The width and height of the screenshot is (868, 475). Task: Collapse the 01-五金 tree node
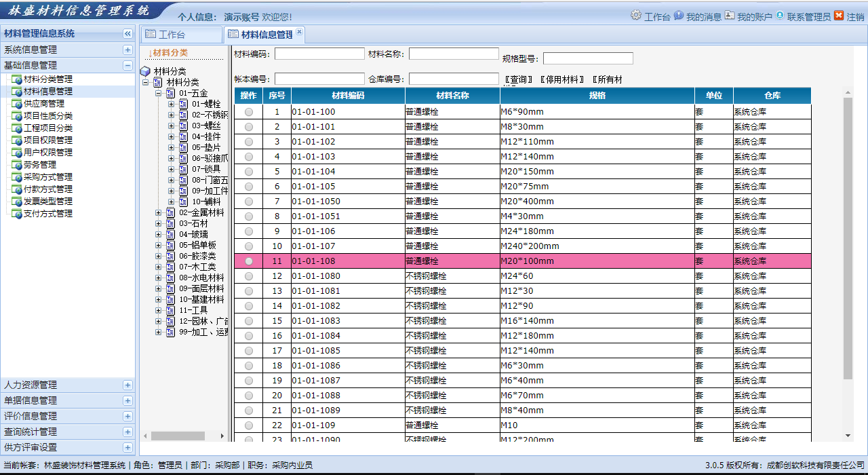pos(159,93)
